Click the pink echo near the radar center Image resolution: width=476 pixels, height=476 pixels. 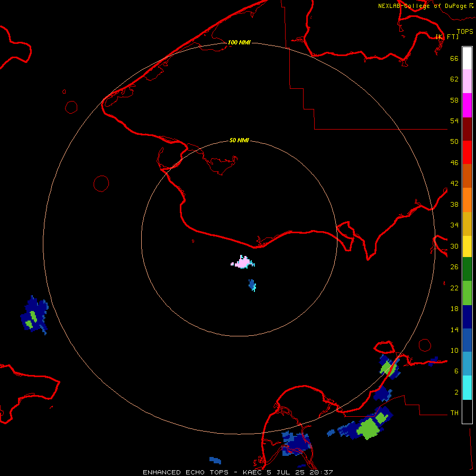242,262
